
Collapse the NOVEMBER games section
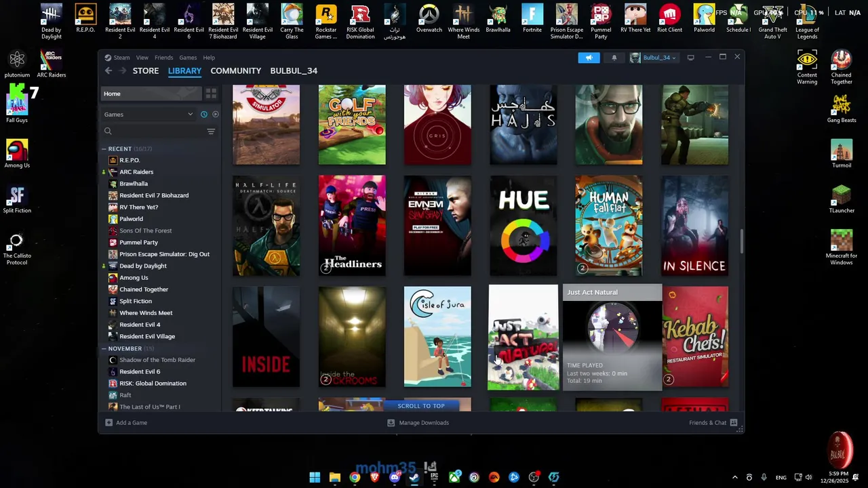click(104, 348)
